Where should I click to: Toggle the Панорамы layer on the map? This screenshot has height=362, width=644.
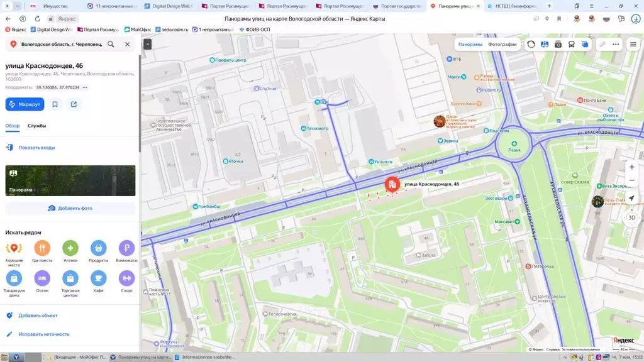point(470,45)
